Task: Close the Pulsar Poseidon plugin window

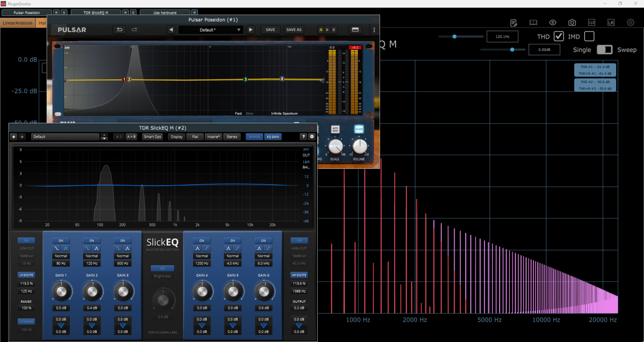Action: [375, 19]
